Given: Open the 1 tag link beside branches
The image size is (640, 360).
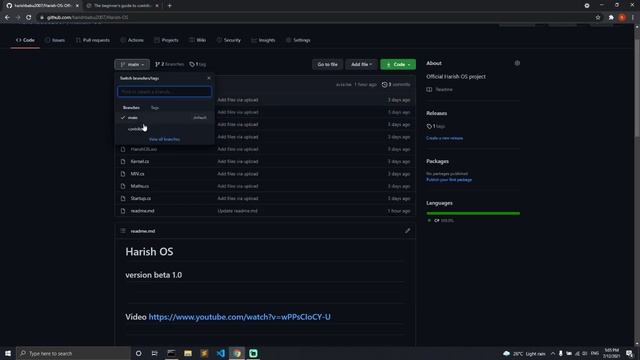Looking at the screenshot, I should [x=198, y=64].
